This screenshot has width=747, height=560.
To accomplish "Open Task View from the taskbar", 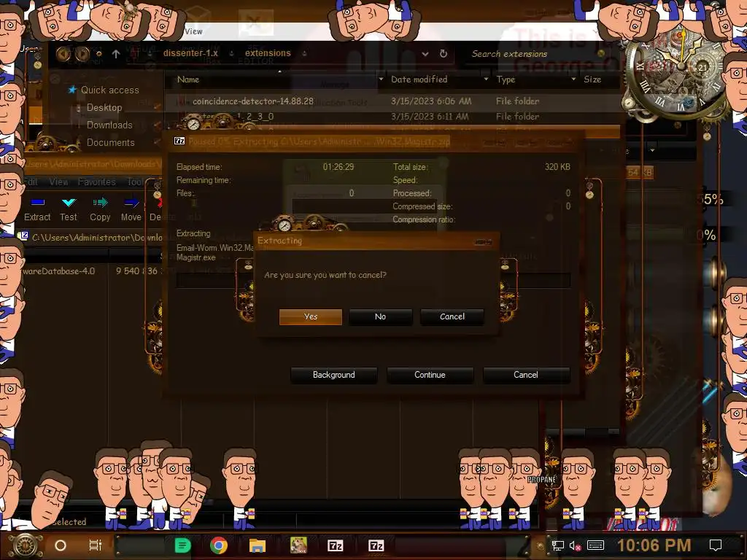I will pos(96,545).
